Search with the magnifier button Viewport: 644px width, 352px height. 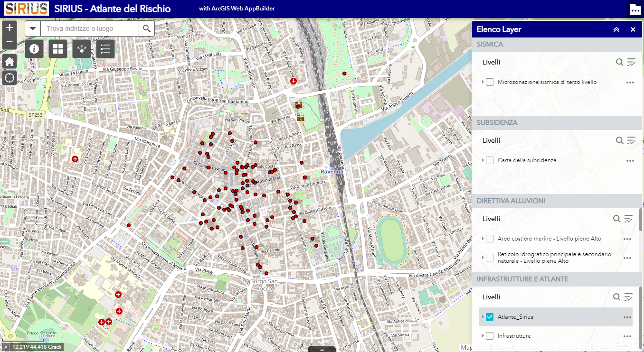click(147, 28)
